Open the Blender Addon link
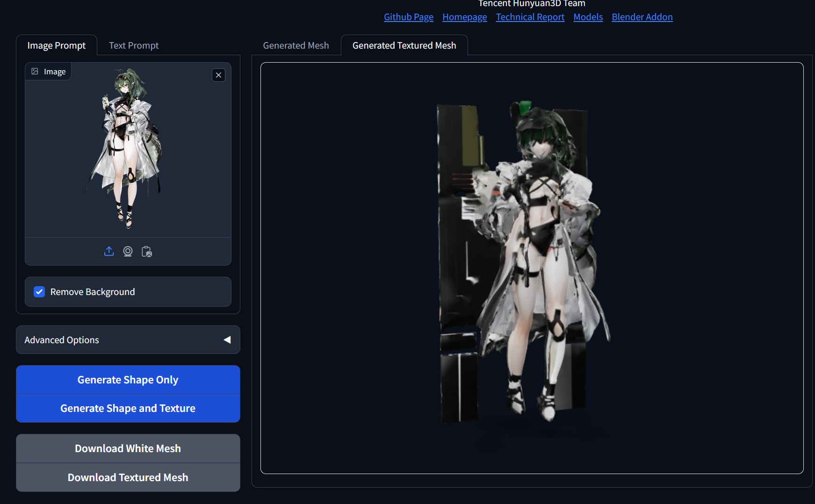The width and height of the screenshot is (815, 504). 642,17
